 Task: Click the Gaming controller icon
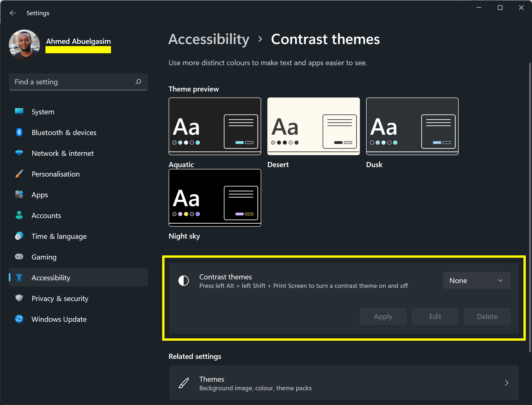pyautogui.click(x=19, y=257)
